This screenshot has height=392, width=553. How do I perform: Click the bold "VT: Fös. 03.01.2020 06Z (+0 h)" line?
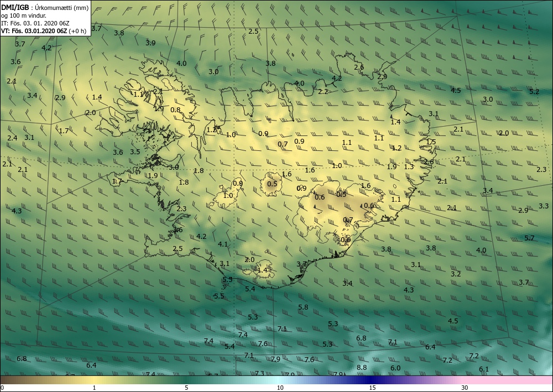(43, 31)
